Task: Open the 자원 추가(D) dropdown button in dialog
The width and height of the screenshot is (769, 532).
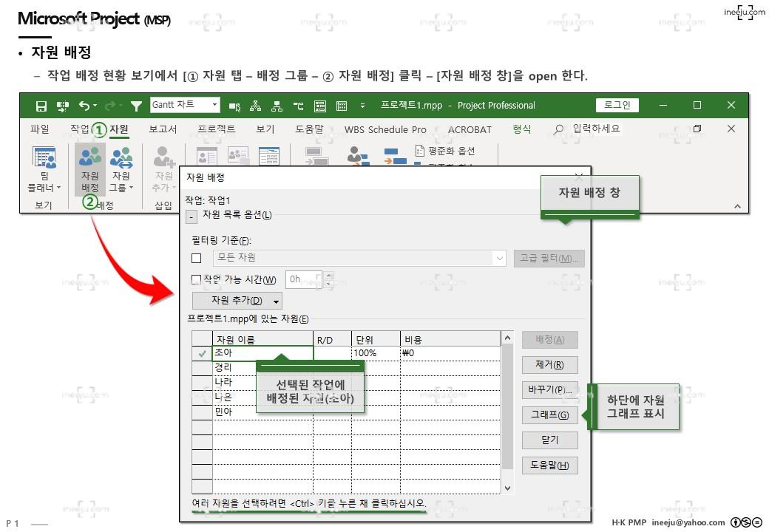Action: [x=237, y=300]
